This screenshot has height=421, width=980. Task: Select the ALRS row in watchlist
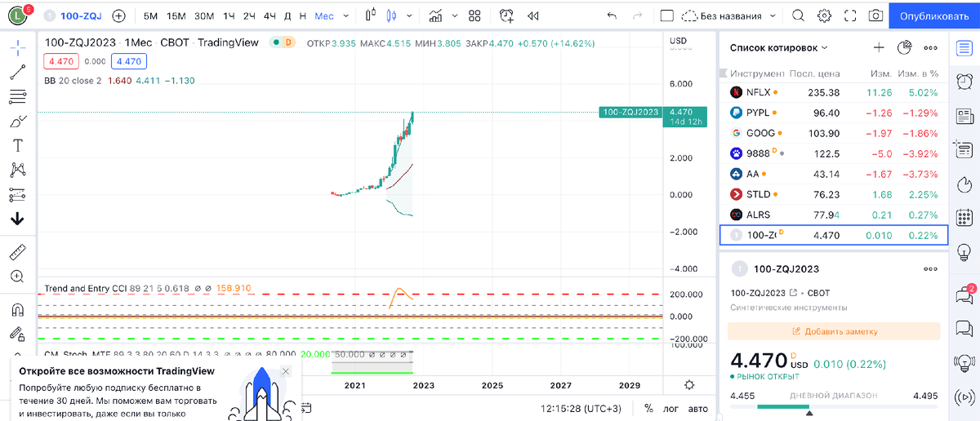point(834,215)
